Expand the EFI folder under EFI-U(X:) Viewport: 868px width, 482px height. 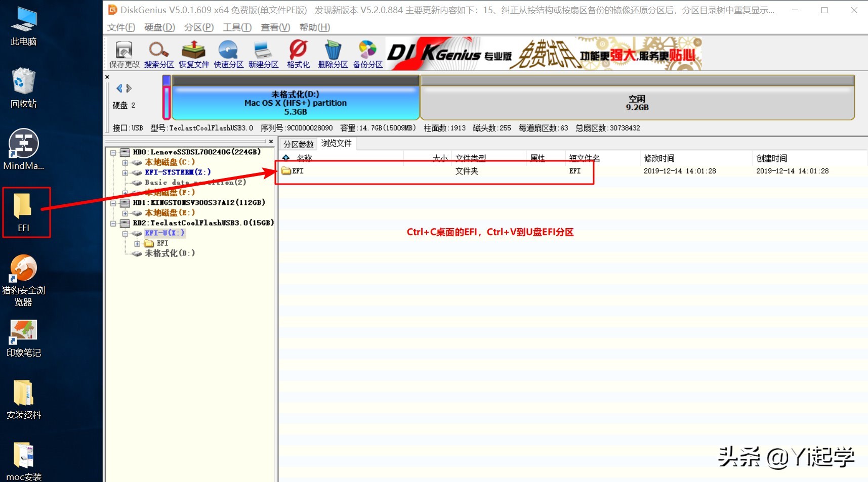pos(137,244)
